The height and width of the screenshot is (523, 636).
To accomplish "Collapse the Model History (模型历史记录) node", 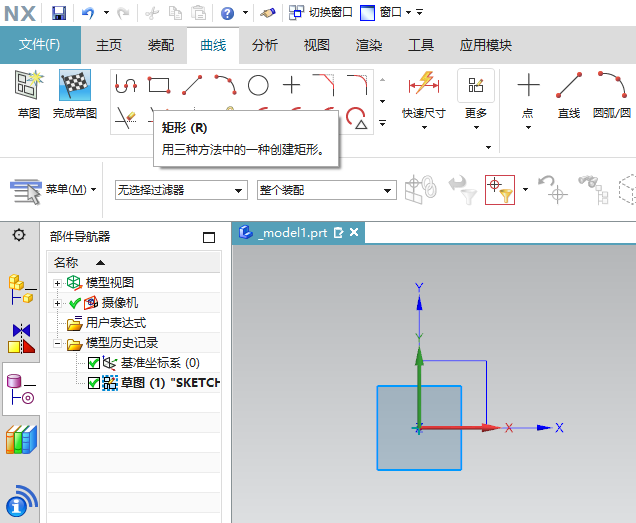I will pos(57,343).
